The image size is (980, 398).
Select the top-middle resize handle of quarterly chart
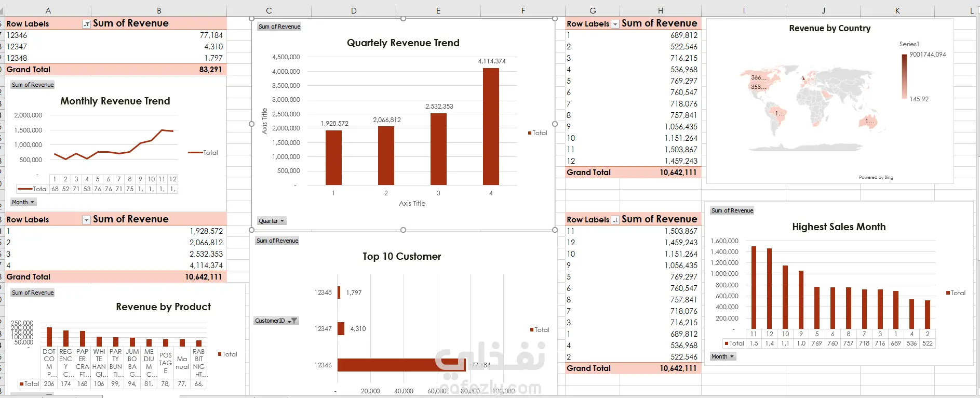tap(403, 19)
